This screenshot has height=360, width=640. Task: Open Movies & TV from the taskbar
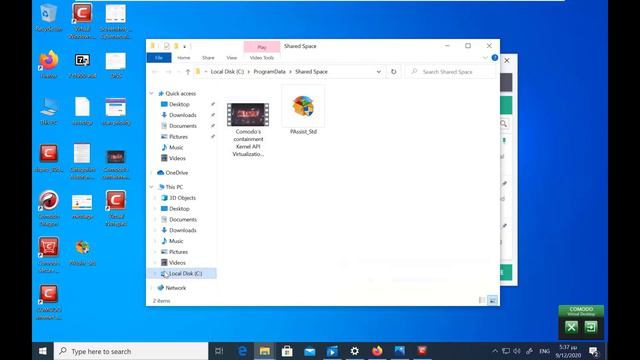coord(332,351)
